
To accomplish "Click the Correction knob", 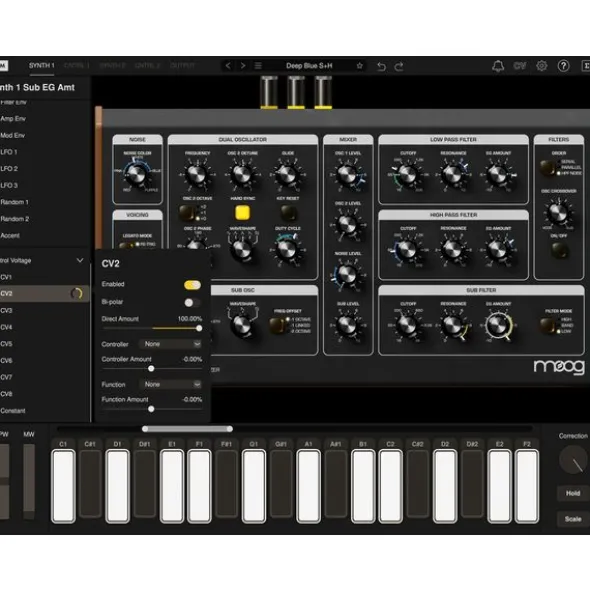I will [573, 460].
